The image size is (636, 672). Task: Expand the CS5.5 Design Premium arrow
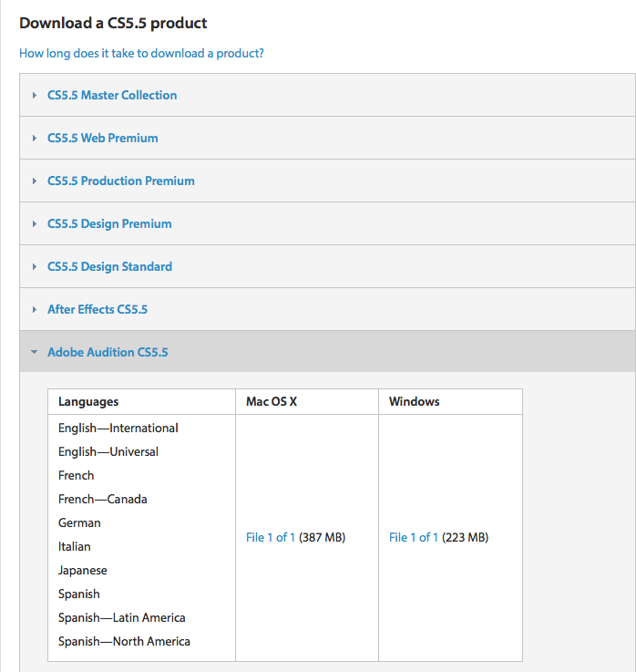35,224
